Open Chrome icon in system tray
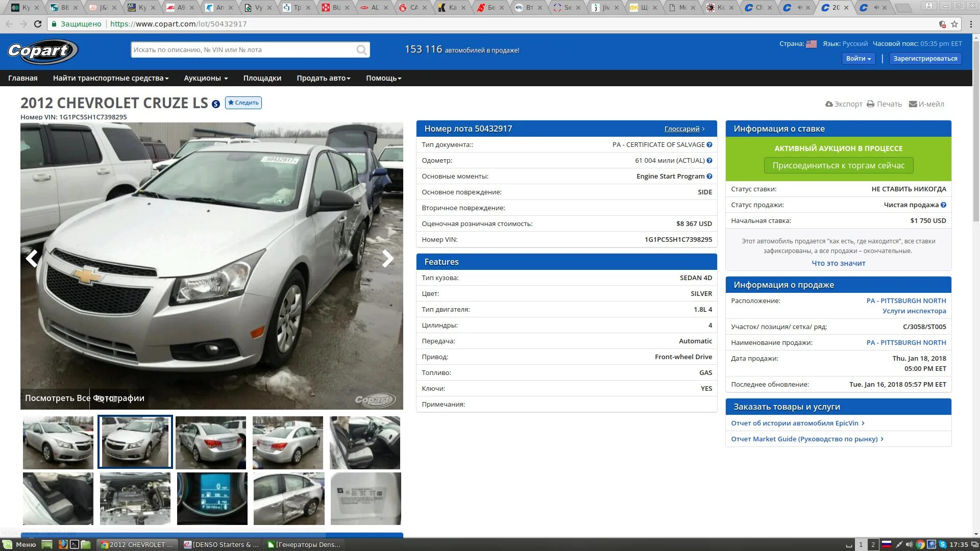 click(920, 544)
